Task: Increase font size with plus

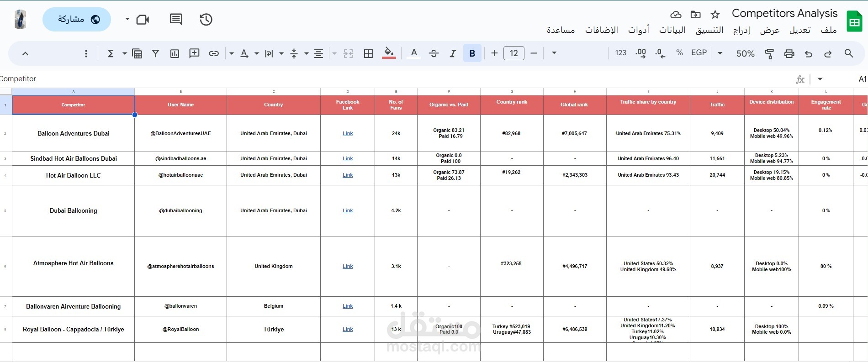Action: coord(494,53)
